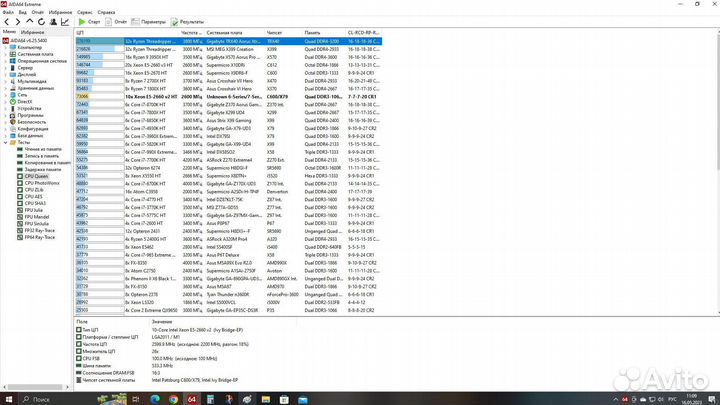
Task: Expand the Сеть tree node
Action: pyautogui.click(x=6, y=95)
